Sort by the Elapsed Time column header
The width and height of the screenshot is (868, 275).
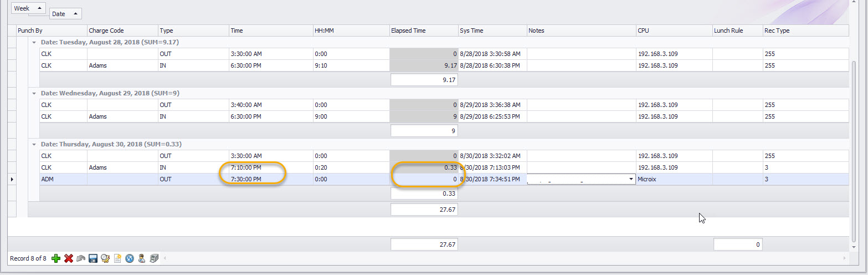tap(423, 31)
